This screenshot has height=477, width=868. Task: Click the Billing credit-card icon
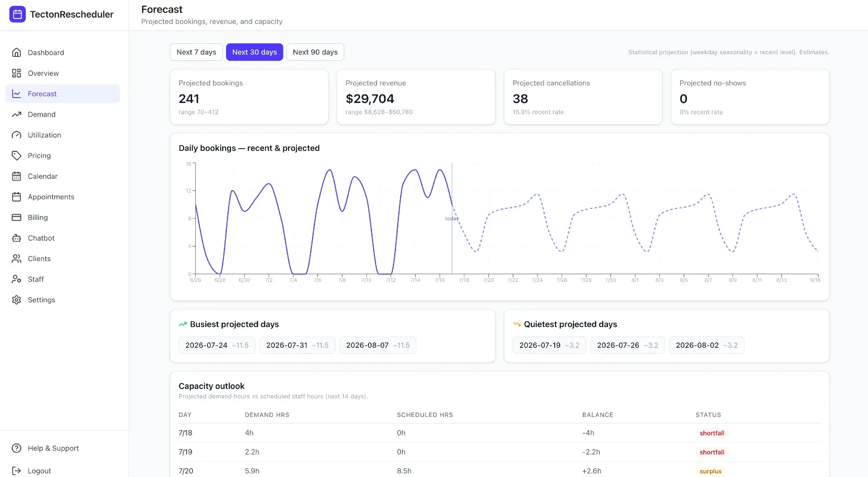[x=17, y=217]
